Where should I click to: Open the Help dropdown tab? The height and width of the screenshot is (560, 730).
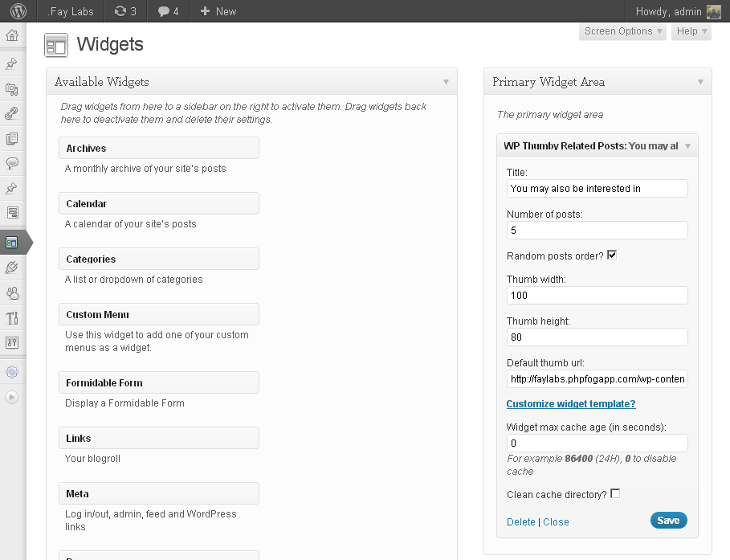[691, 31]
